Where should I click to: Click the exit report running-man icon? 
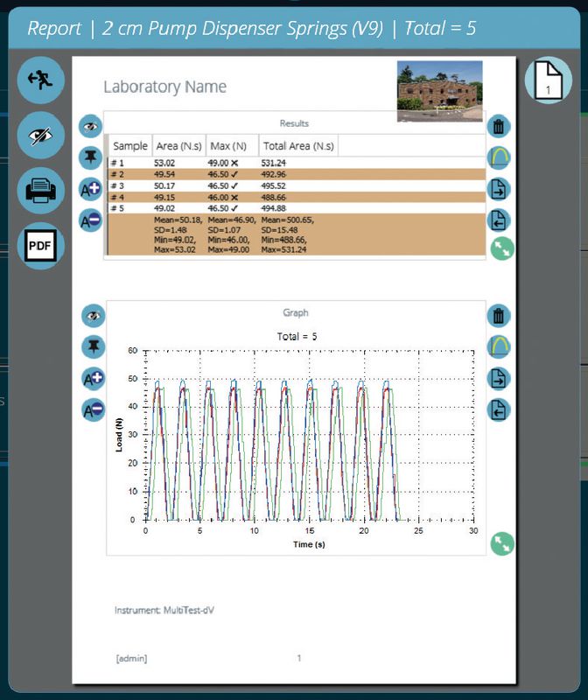40,80
